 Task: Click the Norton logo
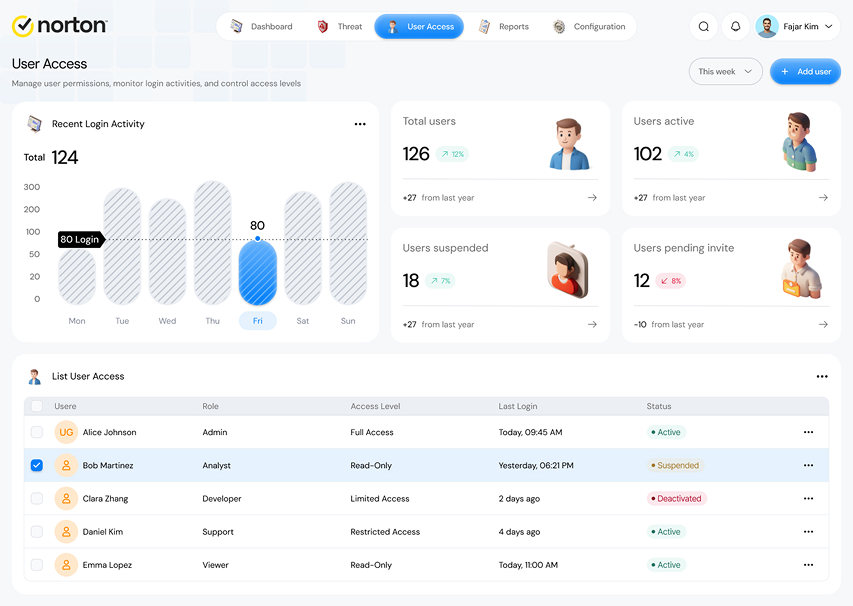coord(60,26)
